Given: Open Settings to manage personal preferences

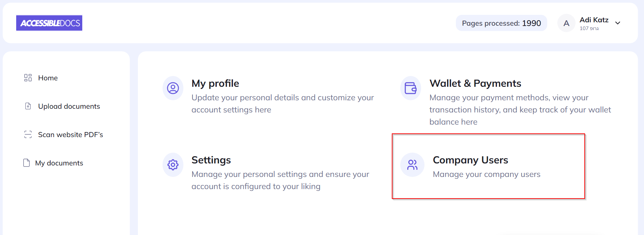Looking at the screenshot, I should coord(211,160).
